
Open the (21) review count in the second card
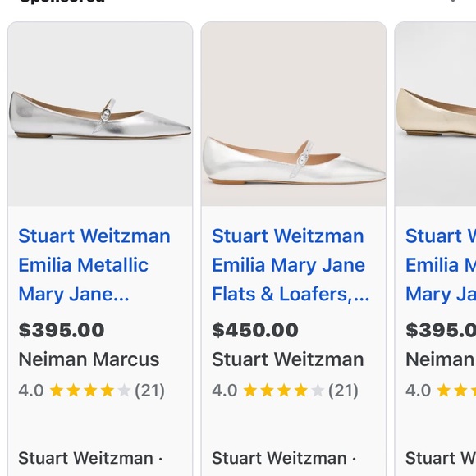tap(343, 391)
